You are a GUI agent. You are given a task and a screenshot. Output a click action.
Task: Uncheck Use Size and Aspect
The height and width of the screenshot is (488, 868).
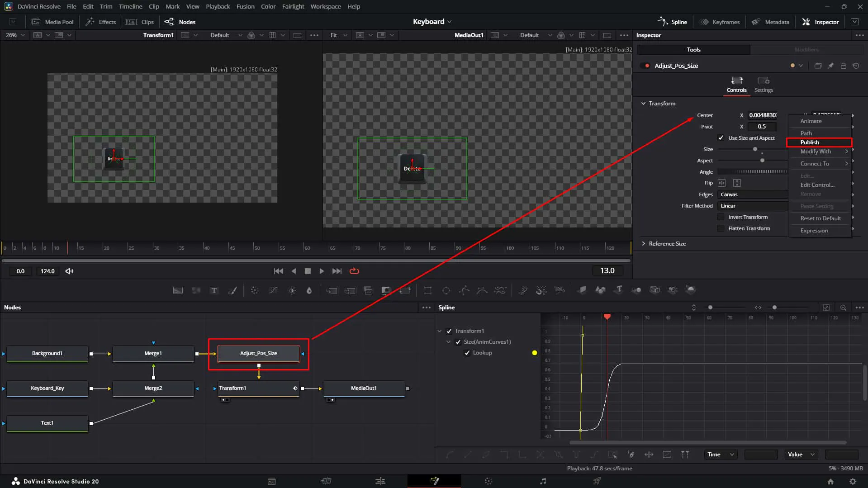721,138
